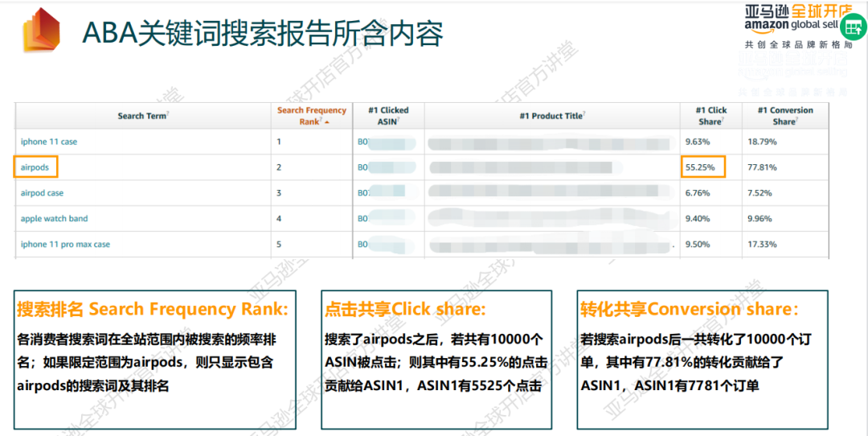Click the blurred product title in the iphone 11 case row
This screenshot has width=868, height=436.
pos(552,142)
